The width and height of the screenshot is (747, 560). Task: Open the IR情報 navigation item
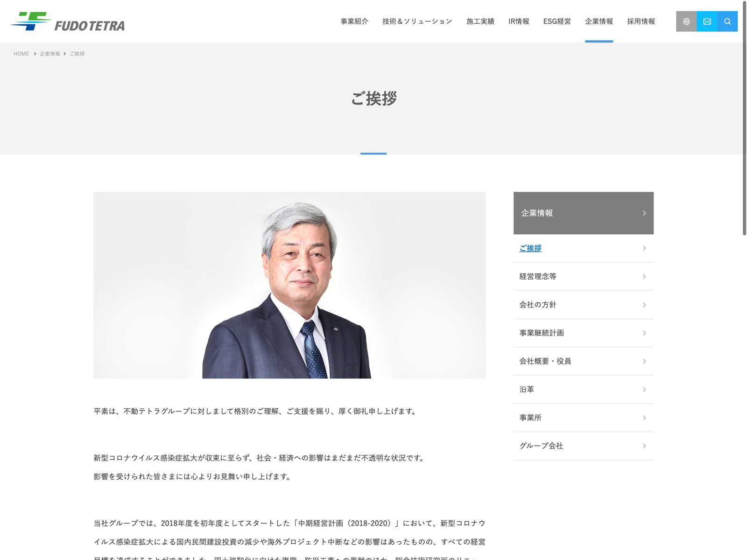[x=519, y=21]
